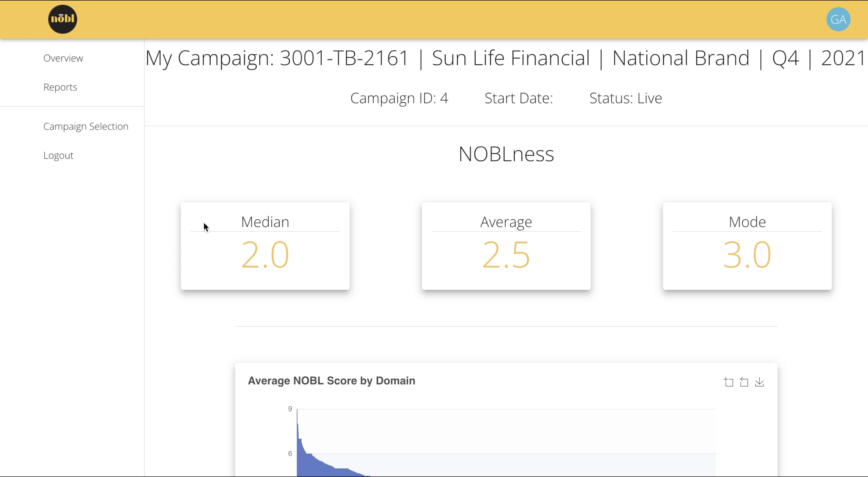Image resolution: width=868 pixels, height=477 pixels.
Task: Open the zoom selection tool on the chart
Action: click(x=728, y=382)
